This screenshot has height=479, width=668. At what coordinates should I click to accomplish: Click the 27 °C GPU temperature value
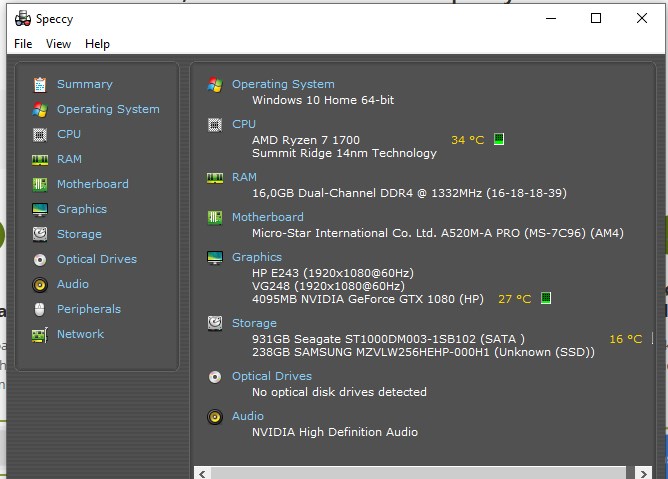[x=514, y=299]
